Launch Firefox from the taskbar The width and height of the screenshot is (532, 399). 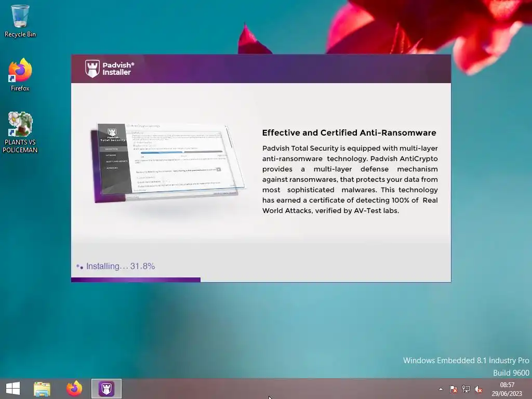(74, 389)
